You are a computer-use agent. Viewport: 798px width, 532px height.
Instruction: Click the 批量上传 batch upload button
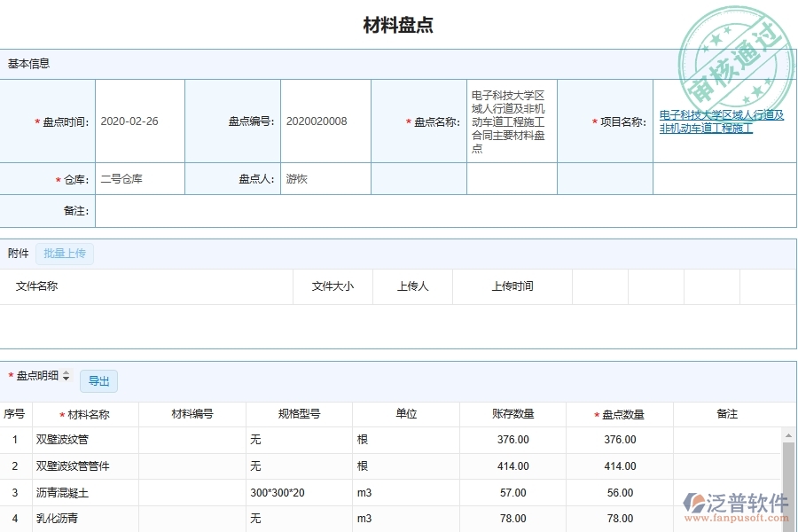click(65, 254)
